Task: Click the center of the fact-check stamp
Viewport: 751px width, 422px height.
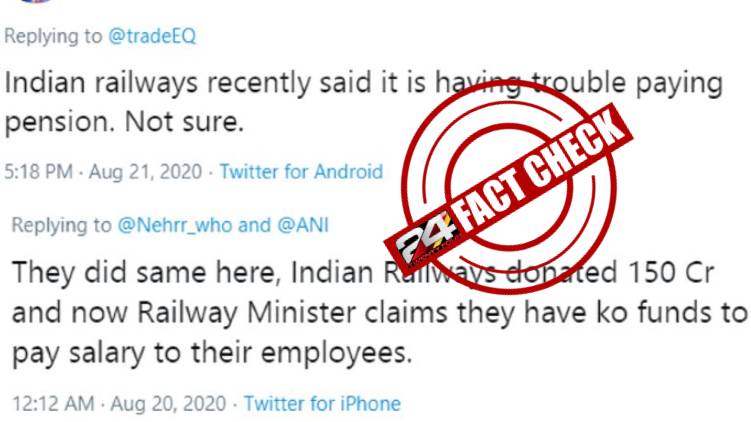Action: [x=509, y=187]
